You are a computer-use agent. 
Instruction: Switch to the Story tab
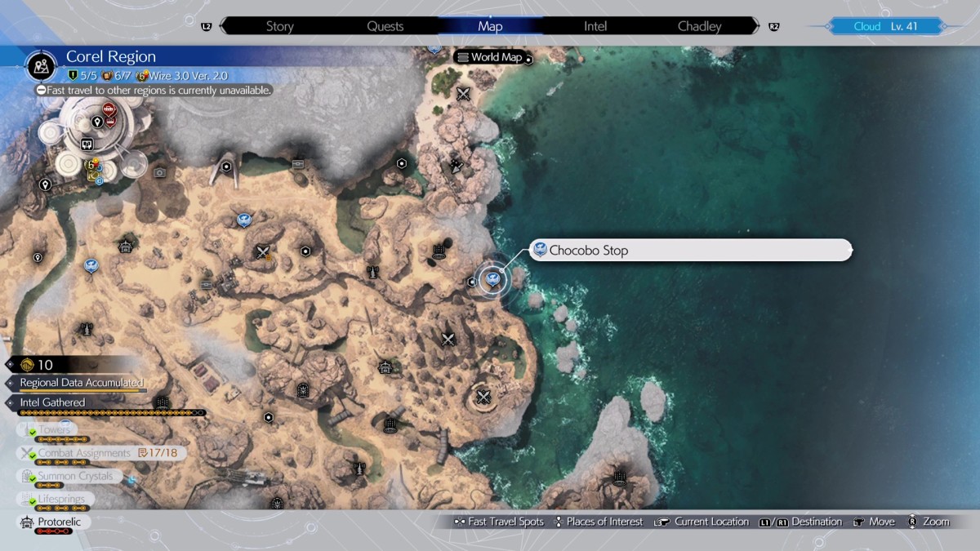(279, 26)
